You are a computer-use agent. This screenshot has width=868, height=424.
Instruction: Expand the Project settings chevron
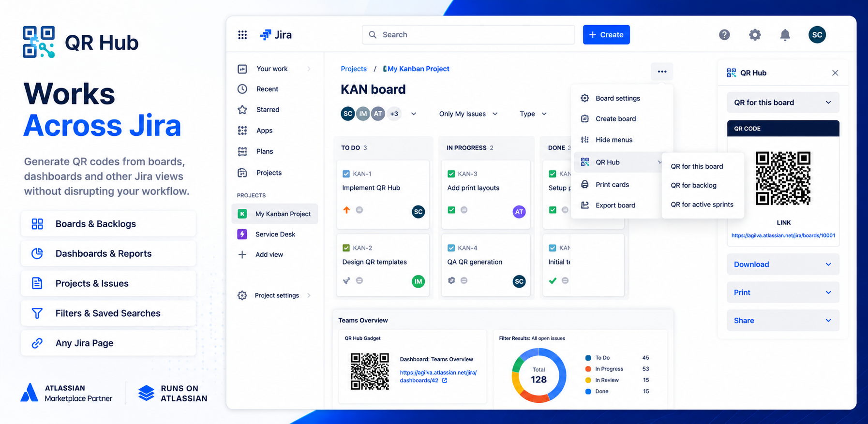(309, 295)
